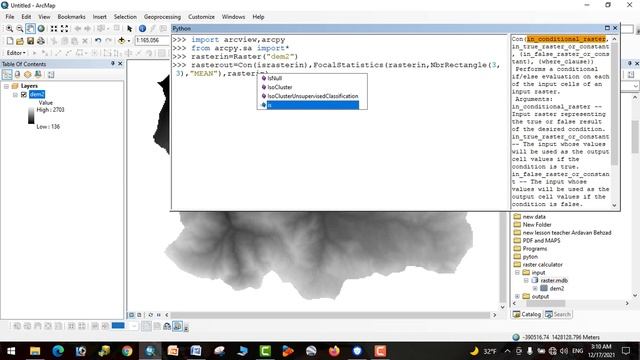Viewport: 640px width, 360px height.
Task: Click the Full Extent globe icon
Action: [41, 29]
